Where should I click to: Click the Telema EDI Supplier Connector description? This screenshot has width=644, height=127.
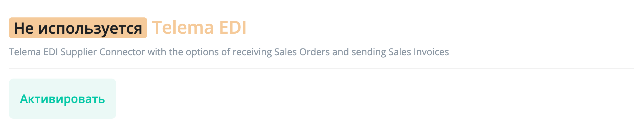[x=228, y=52]
